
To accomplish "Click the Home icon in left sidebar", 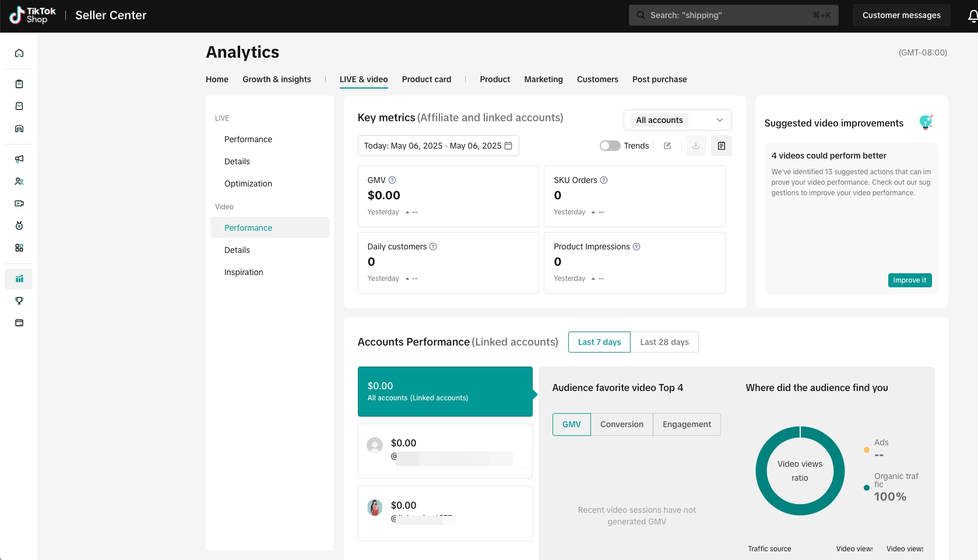I will 19,54.
